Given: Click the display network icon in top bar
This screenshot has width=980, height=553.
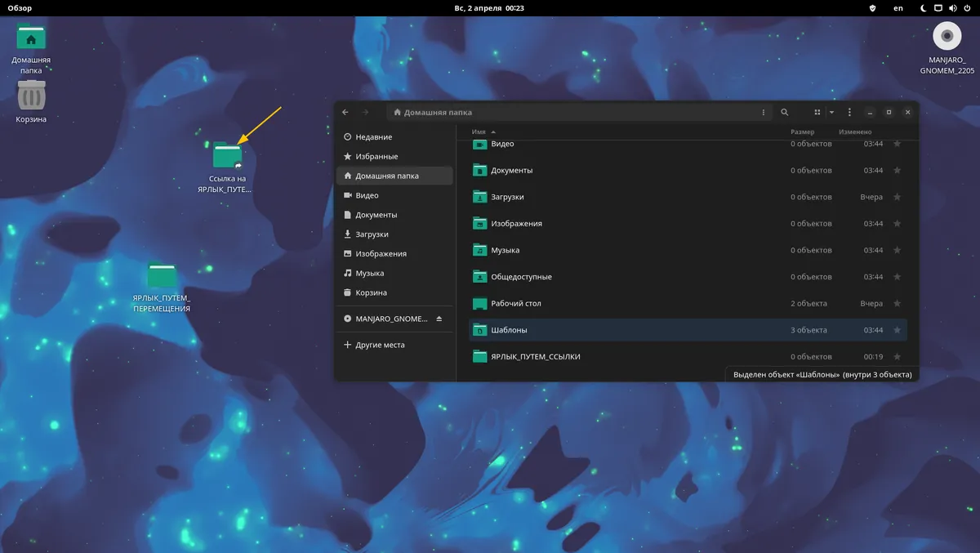Looking at the screenshot, I should click(x=938, y=8).
